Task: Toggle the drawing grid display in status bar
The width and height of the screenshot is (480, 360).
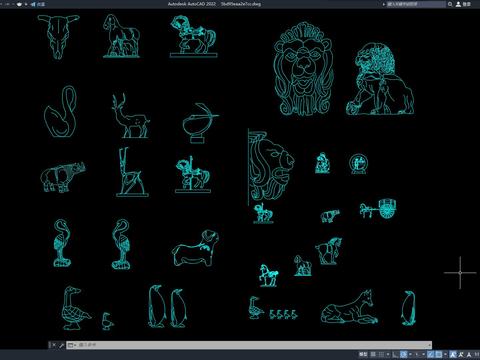Action: [373, 354]
